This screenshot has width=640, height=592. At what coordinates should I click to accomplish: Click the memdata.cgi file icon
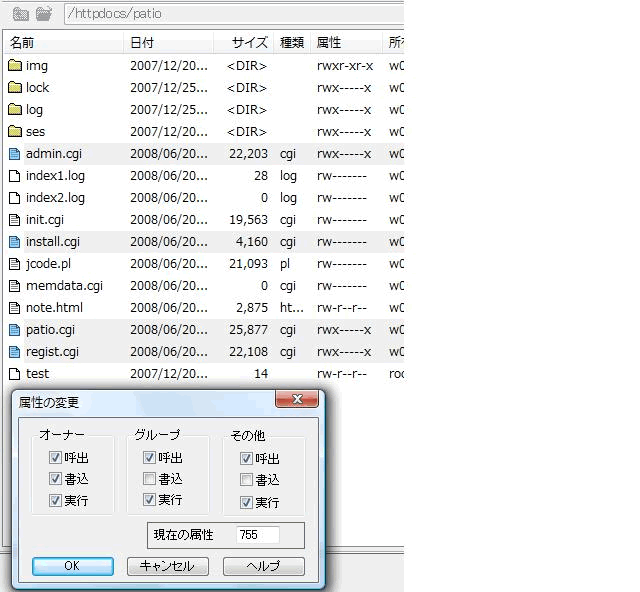15,286
